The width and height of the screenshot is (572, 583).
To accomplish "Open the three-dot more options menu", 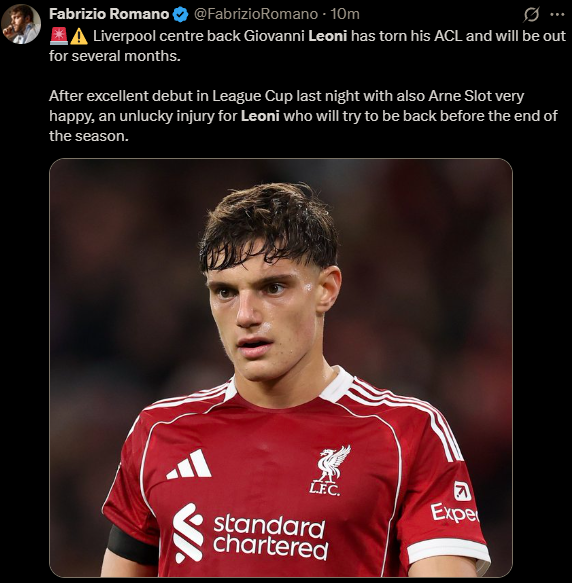I will tap(557, 15).
